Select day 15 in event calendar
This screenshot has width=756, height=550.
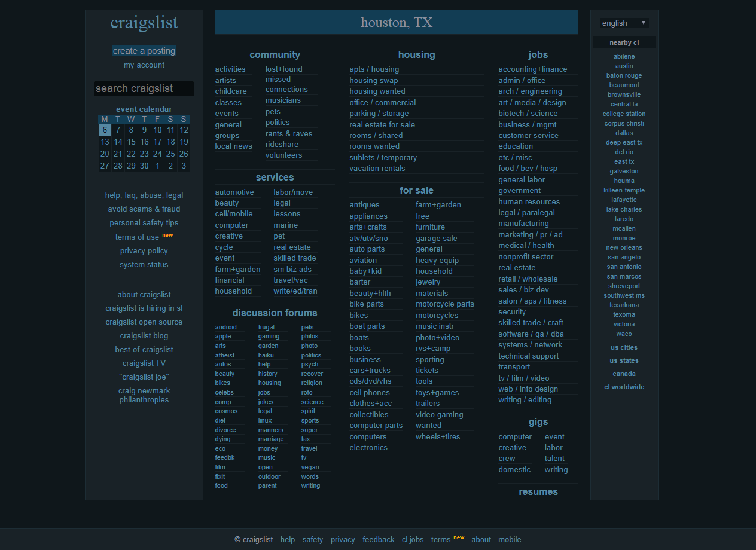click(x=131, y=142)
